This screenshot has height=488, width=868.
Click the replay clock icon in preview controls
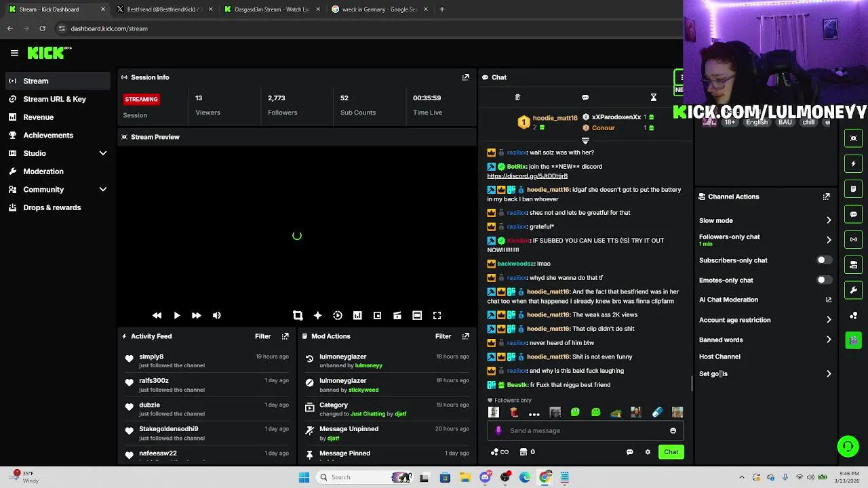[338, 315]
